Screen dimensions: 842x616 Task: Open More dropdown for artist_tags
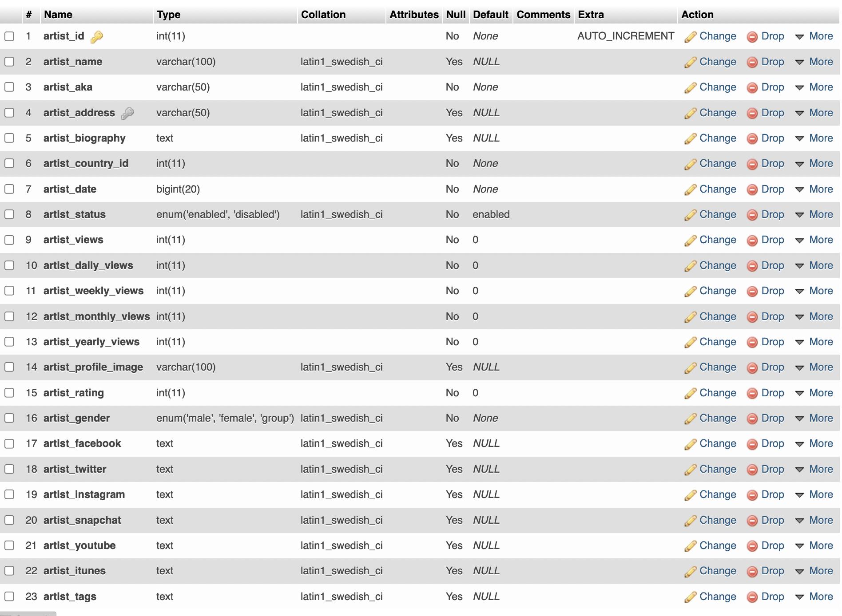[x=814, y=596]
